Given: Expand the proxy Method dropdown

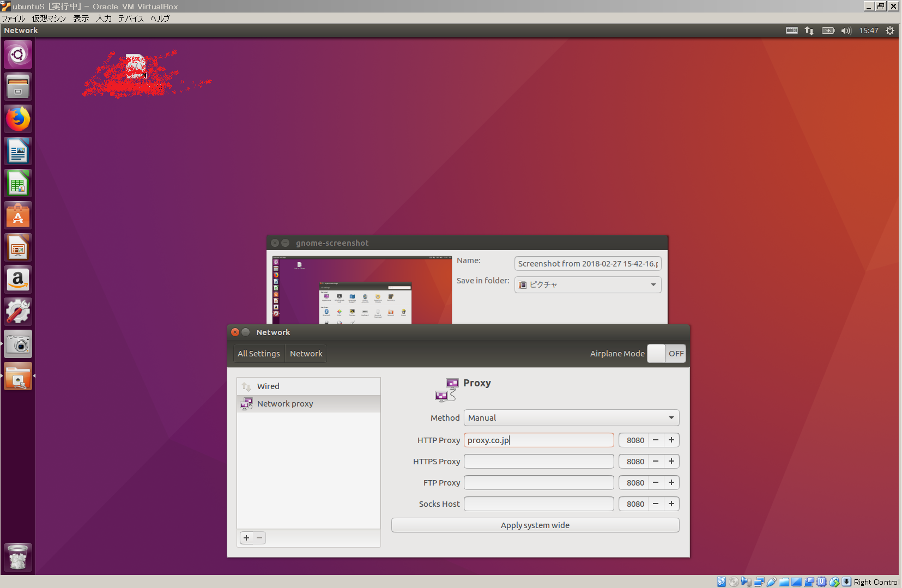Looking at the screenshot, I should [x=571, y=418].
